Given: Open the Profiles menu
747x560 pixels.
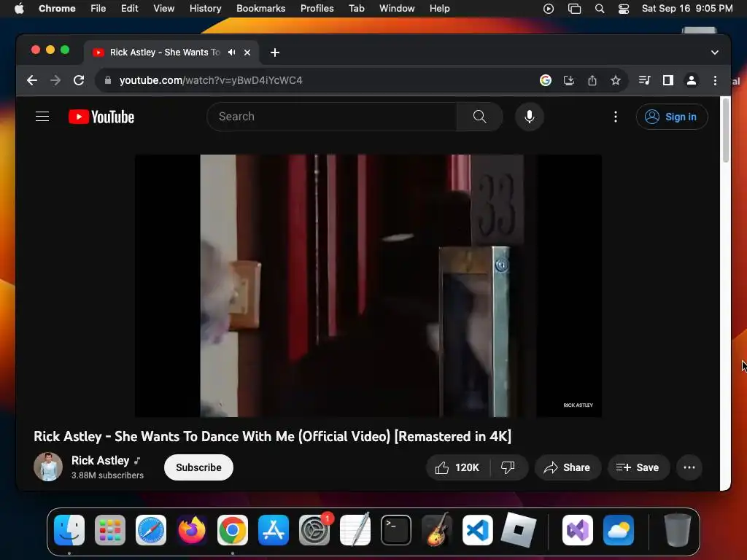Looking at the screenshot, I should (317, 9).
